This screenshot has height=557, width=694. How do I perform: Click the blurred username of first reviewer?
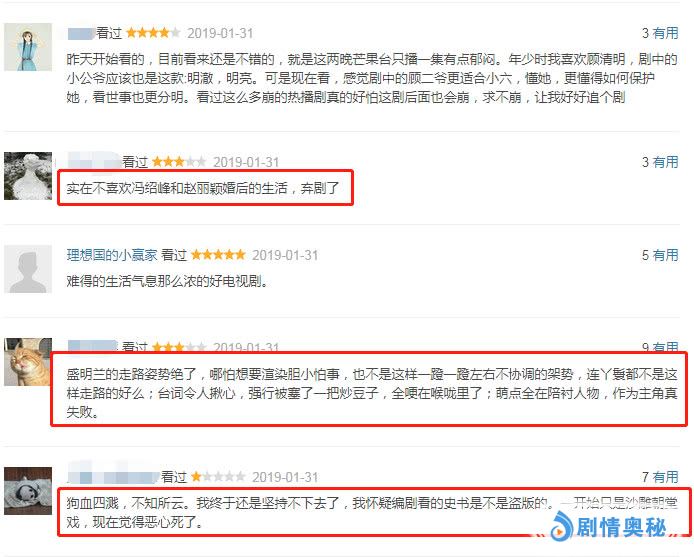[81, 33]
